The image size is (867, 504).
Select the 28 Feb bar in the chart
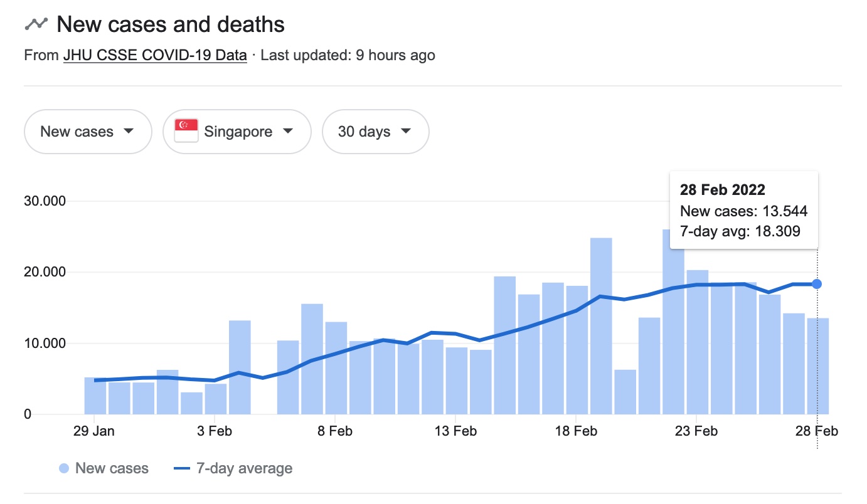(x=817, y=366)
